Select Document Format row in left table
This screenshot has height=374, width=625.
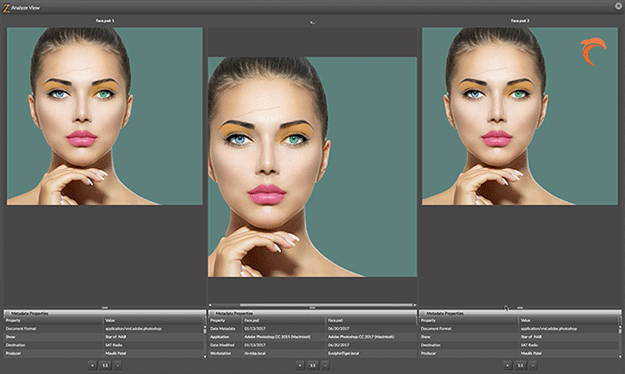[x=104, y=329]
